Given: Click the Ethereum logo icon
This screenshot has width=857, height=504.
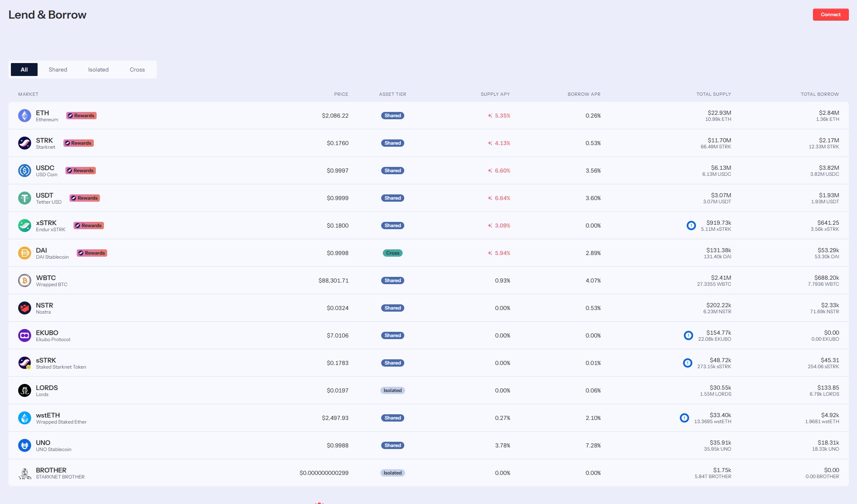Looking at the screenshot, I should click(24, 116).
